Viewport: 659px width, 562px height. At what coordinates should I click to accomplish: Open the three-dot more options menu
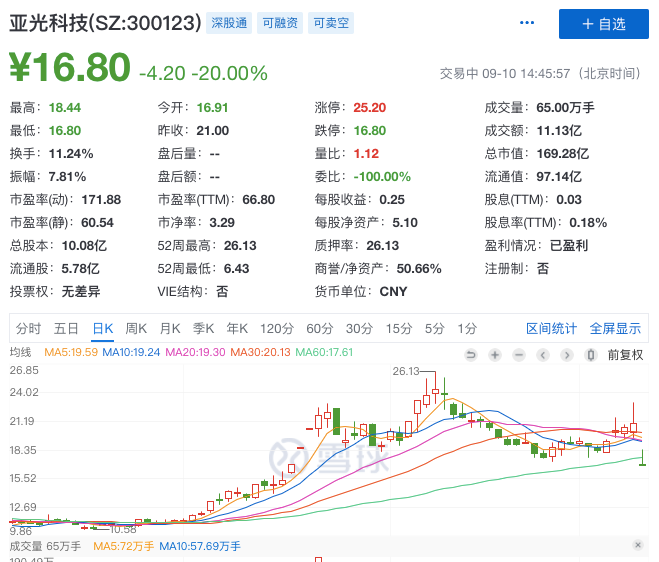click(527, 23)
